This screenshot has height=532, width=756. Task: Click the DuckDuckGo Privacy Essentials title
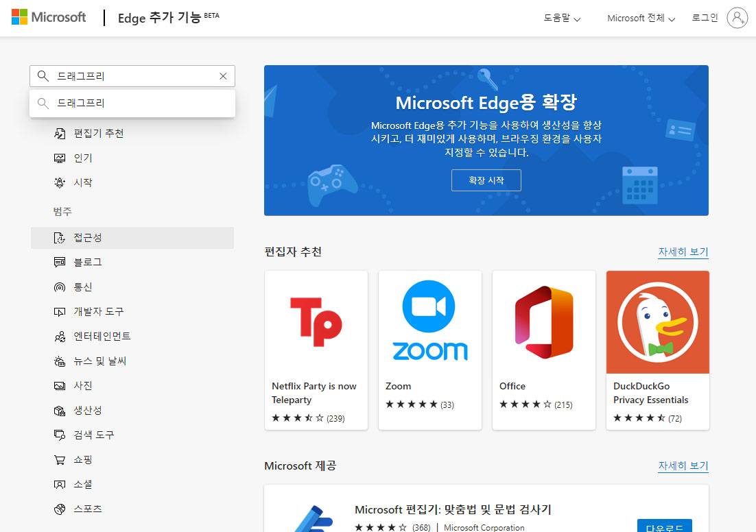[650, 393]
